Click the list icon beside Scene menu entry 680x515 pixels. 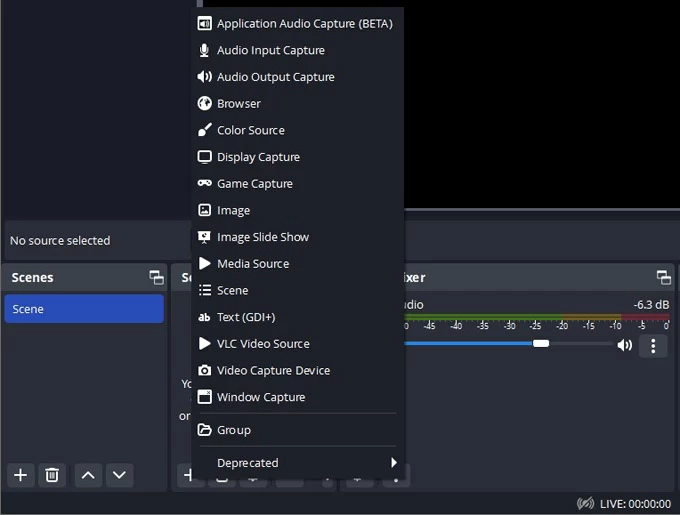click(204, 290)
